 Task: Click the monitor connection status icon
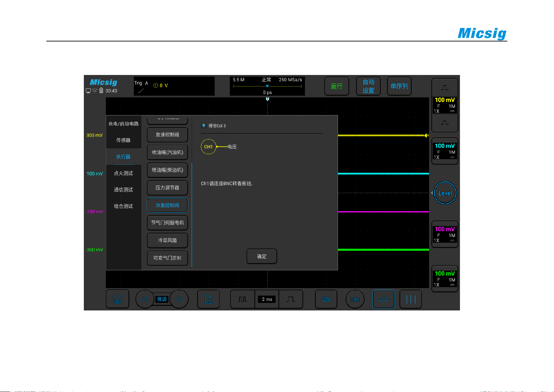click(88, 91)
